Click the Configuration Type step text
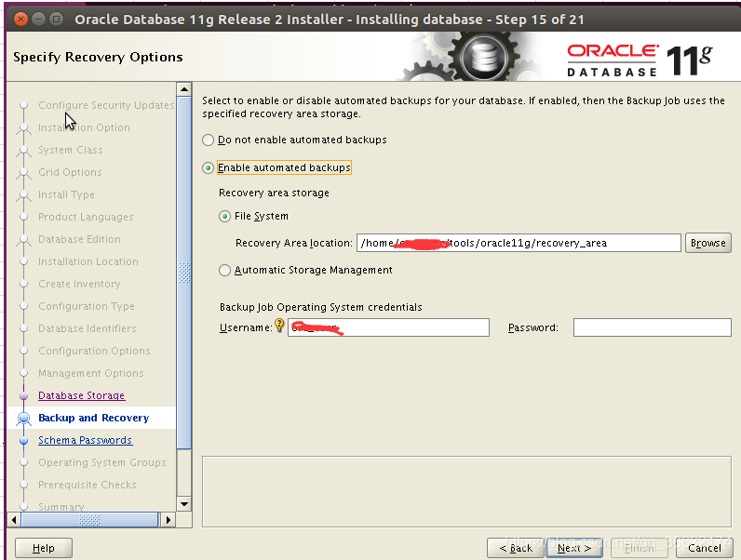The height and width of the screenshot is (560, 741). [x=87, y=306]
